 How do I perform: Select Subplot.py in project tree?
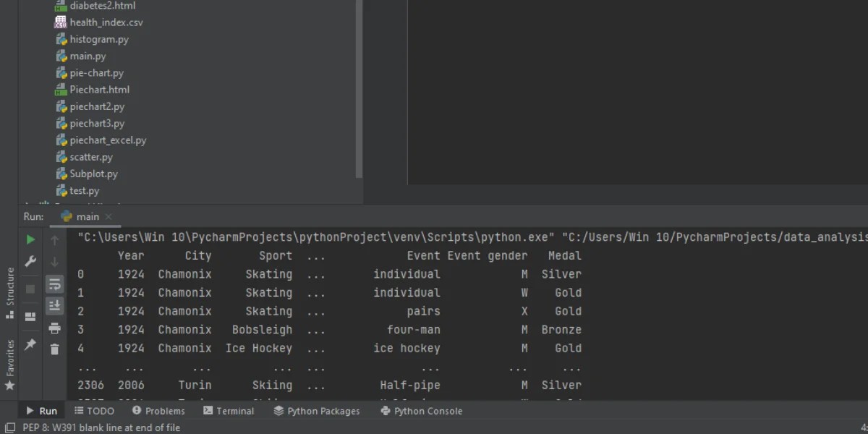(86, 174)
